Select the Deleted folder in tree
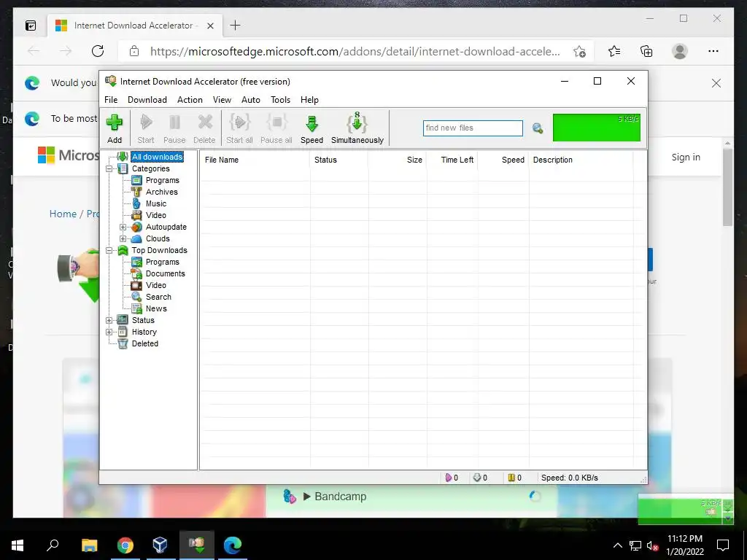Image resolution: width=747 pixels, height=560 pixels. pyautogui.click(x=145, y=343)
